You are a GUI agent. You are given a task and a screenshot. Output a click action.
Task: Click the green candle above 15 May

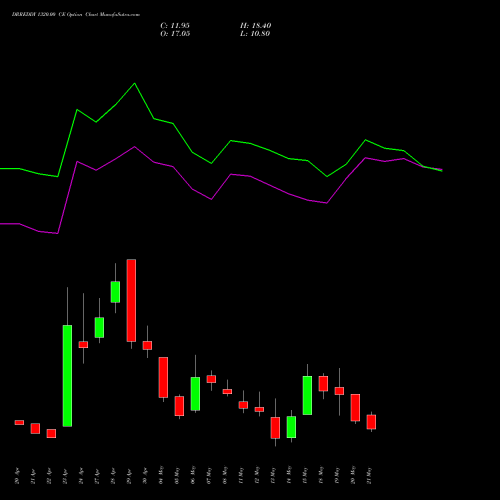click(307, 395)
